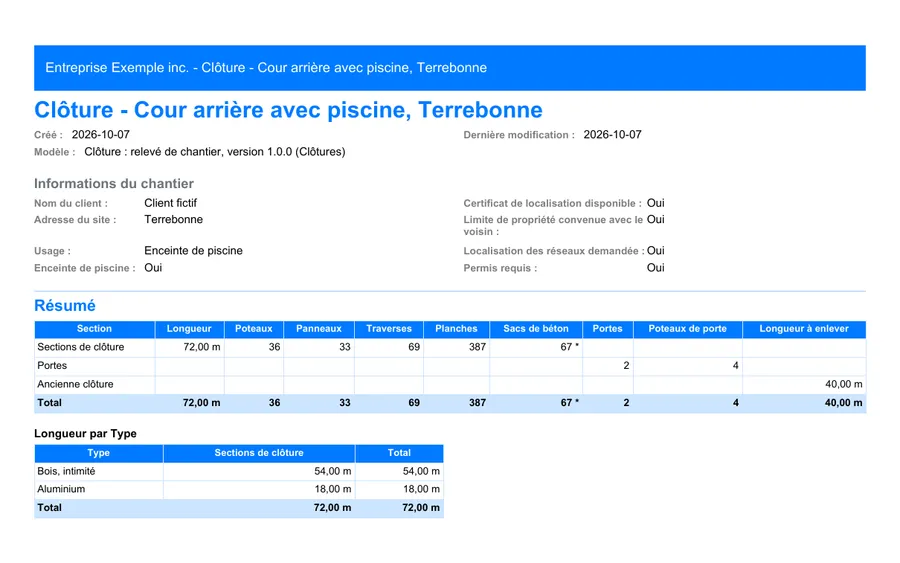Screen dimensions: 900x563
Task: Click the 'Total' label in the Résumé table
Action: pyautogui.click(x=49, y=403)
